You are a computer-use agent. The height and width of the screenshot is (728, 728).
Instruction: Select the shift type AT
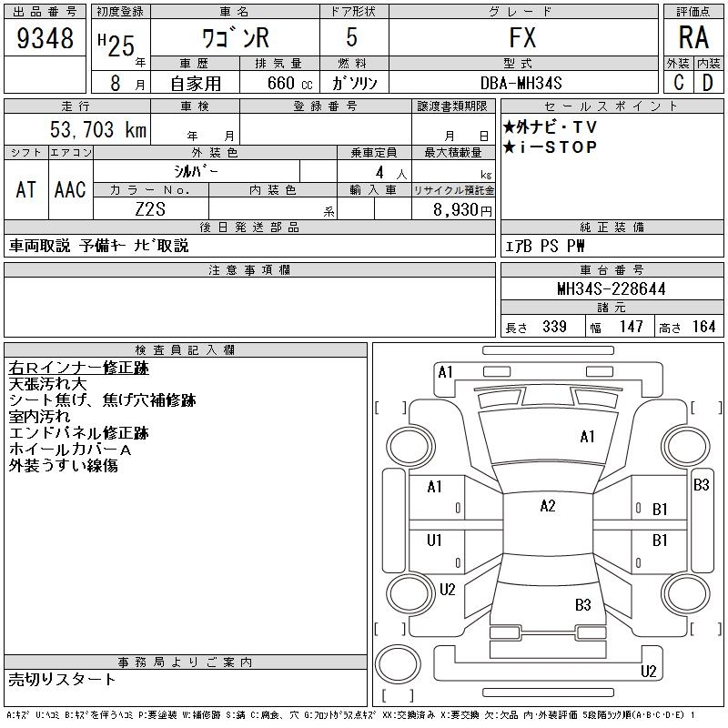(x=26, y=189)
